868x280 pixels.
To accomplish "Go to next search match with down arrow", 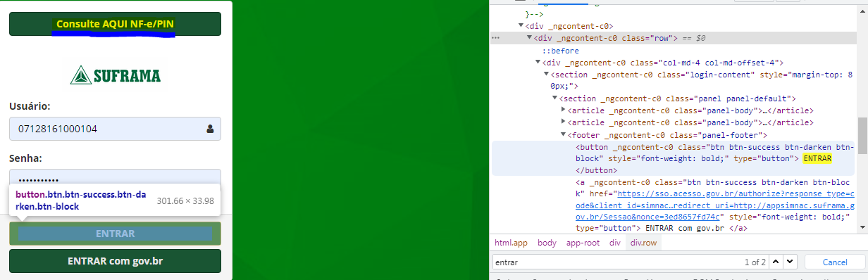I will (789, 262).
